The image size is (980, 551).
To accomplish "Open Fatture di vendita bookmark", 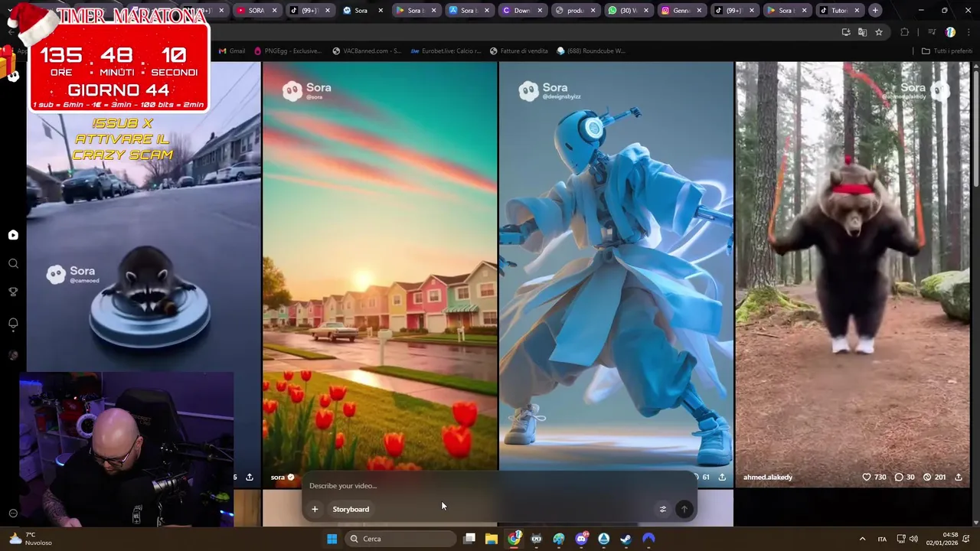I will [519, 51].
